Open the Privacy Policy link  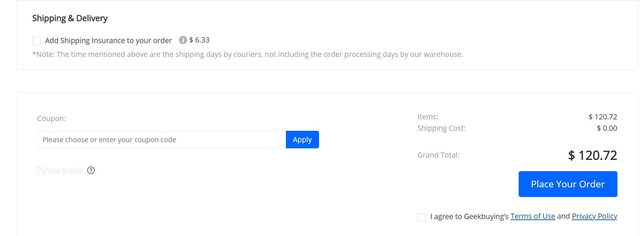click(594, 216)
